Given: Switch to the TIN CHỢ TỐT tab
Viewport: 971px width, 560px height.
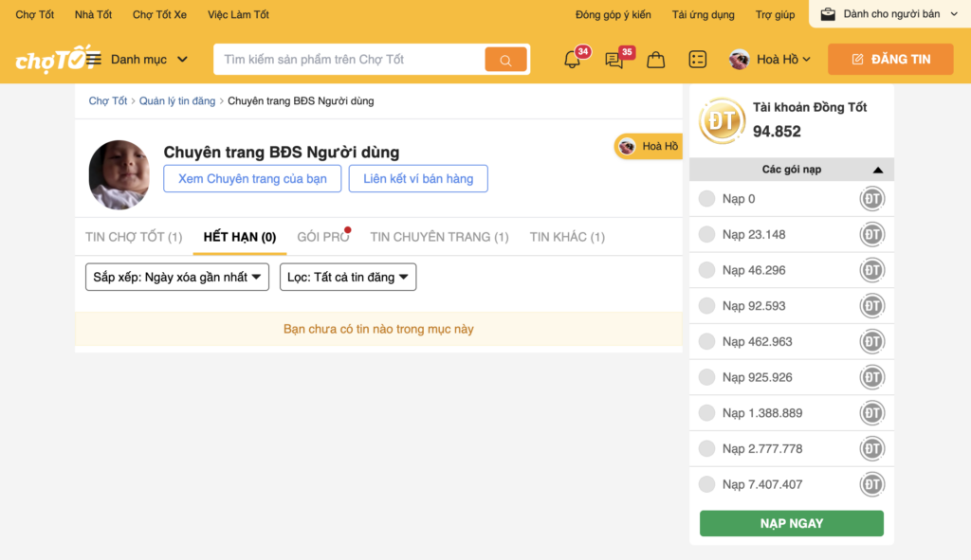Looking at the screenshot, I should tap(134, 237).
